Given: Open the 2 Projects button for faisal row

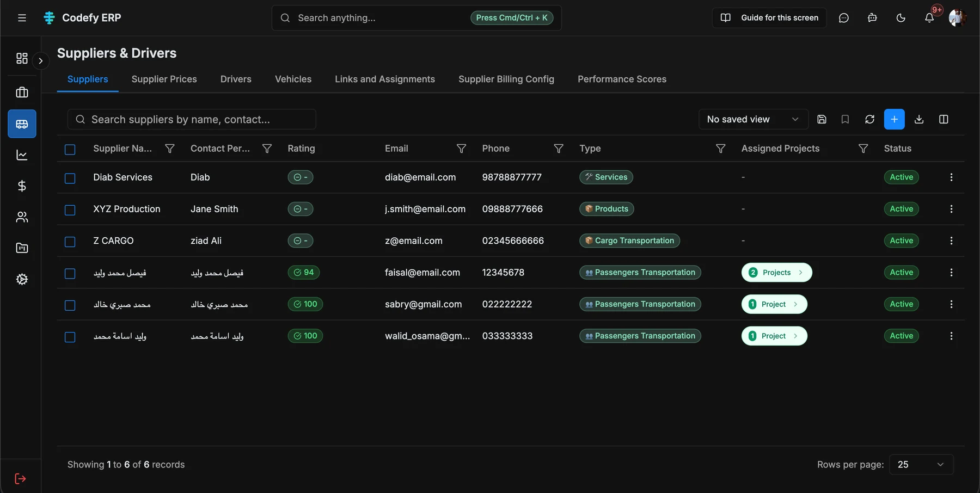Looking at the screenshot, I should [x=777, y=273].
